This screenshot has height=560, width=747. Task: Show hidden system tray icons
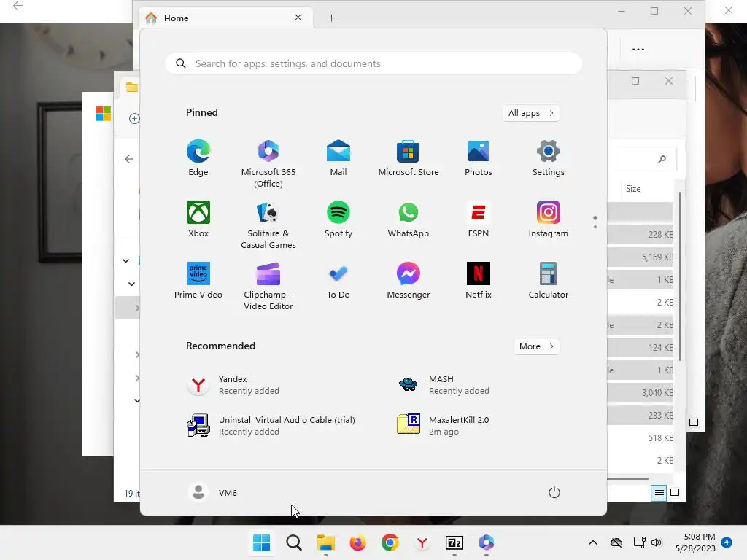click(592, 542)
